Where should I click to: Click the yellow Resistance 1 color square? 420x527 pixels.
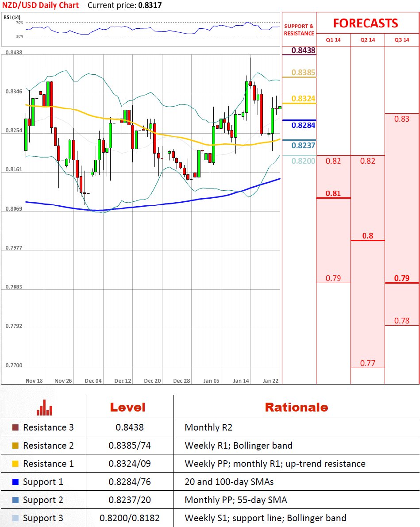click(15, 464)
